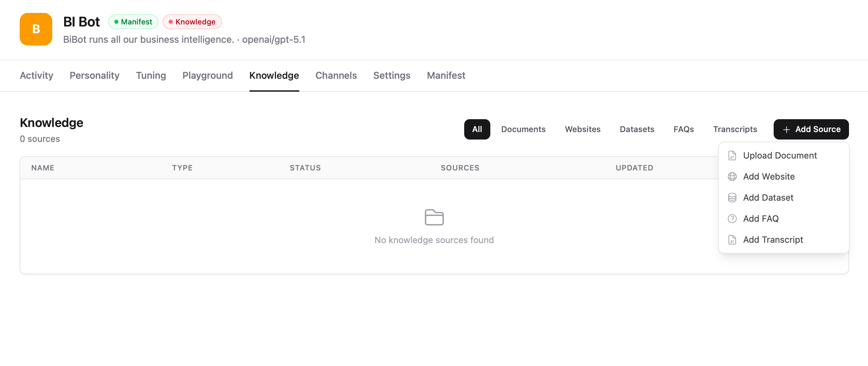The width and height of the screenshot is (868, 366).
Task: Click the empty folder icon
Action: (434, 217)
